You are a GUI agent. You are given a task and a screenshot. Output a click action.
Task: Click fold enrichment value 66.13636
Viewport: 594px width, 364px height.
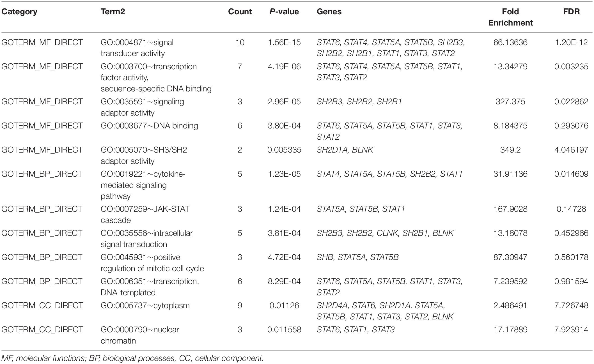pos(510,43)
